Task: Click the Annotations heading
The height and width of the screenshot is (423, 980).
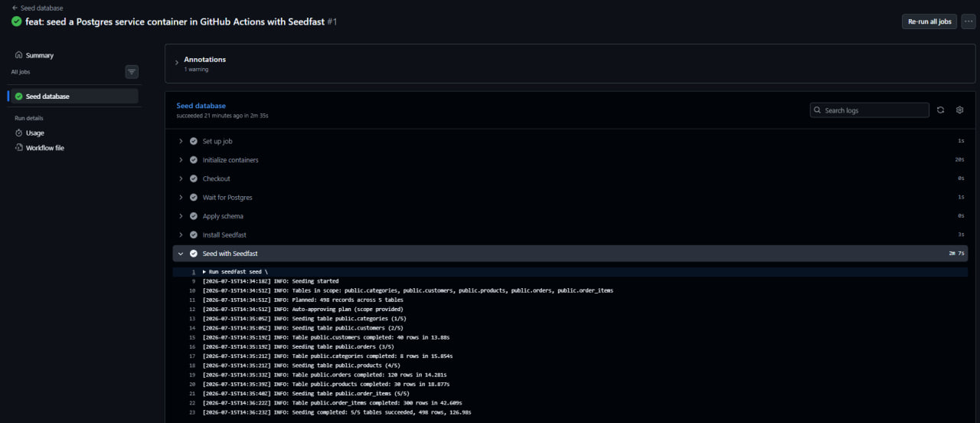Action: coord(204,59)
